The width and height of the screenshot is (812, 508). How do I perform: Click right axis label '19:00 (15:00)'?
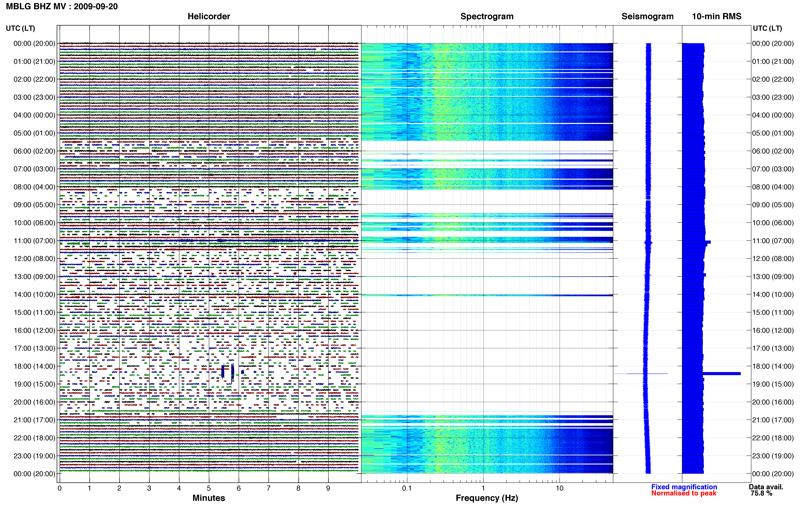773,384
